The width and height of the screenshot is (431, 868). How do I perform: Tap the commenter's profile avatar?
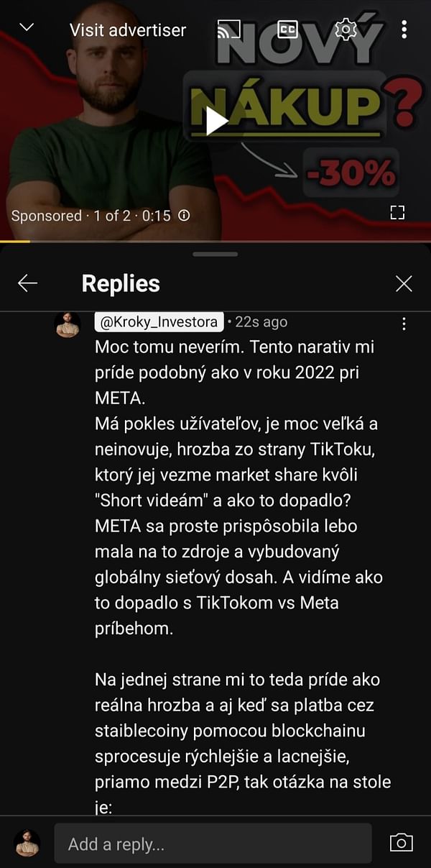pyautogui.click(x=68, y=325)
